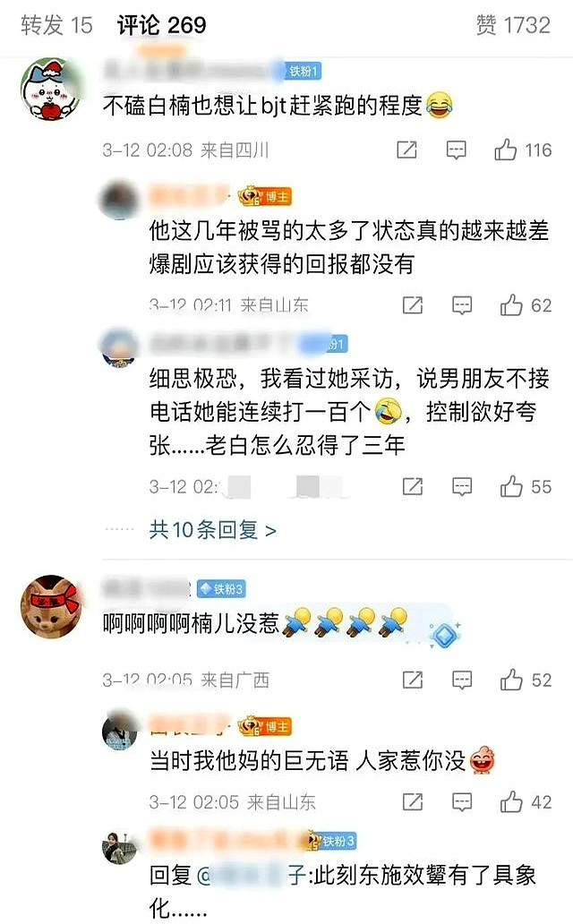Repost the Sichuan comment via its share icon
The image size is (573, 924).
click(406, 150)
